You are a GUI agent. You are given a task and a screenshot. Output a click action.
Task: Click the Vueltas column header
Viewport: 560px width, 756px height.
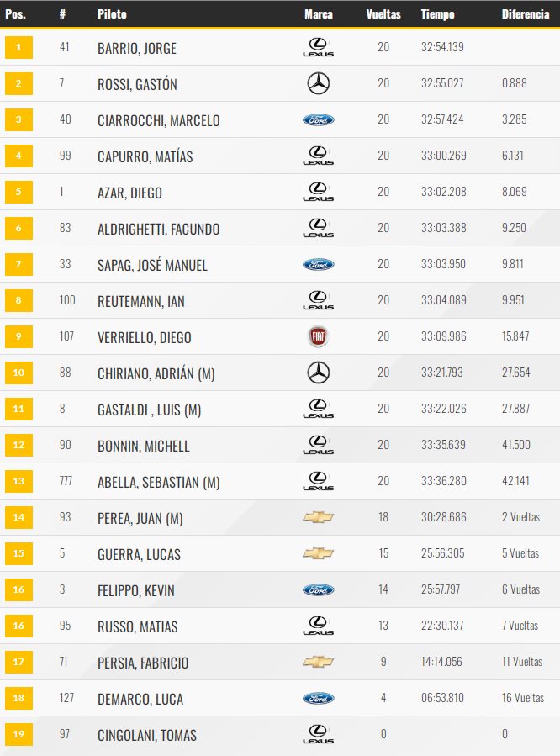[383, 14]
